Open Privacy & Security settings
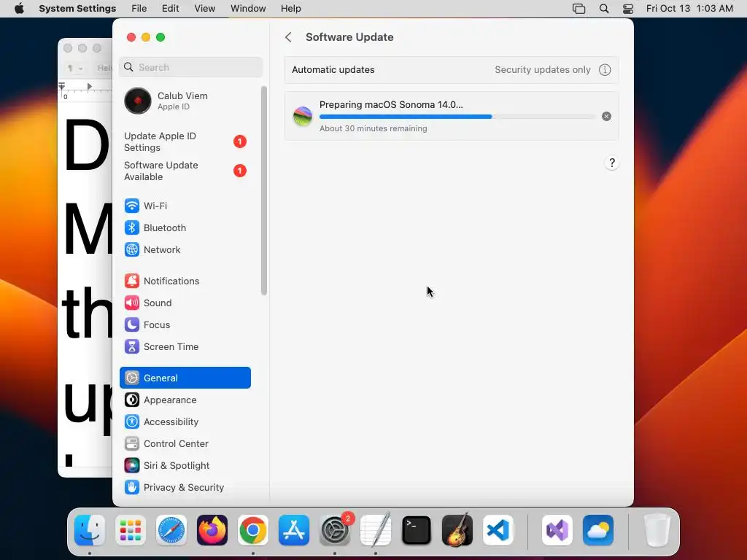The image size is (747, 560). (x=185, y=488)
